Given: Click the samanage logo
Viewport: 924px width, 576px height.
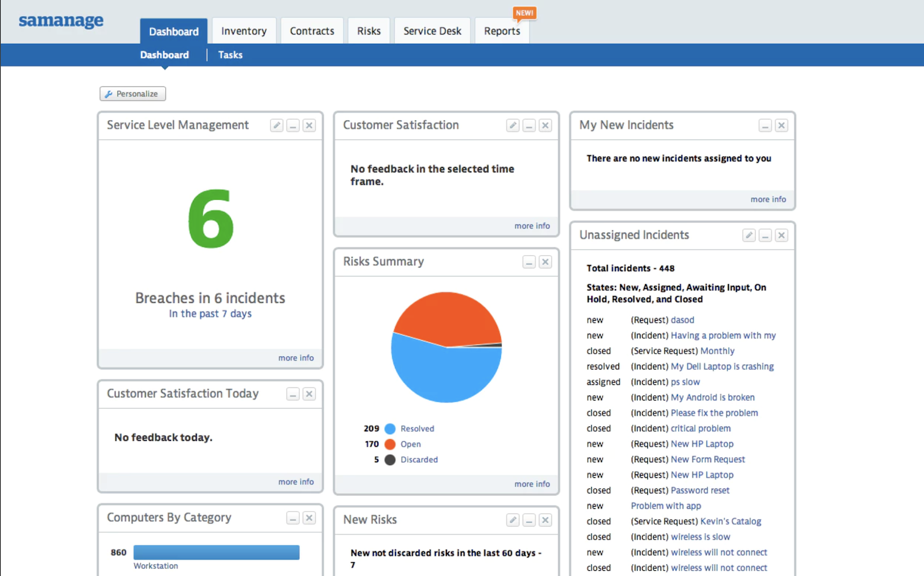Looking at the screenshot, I should [61, 21].
